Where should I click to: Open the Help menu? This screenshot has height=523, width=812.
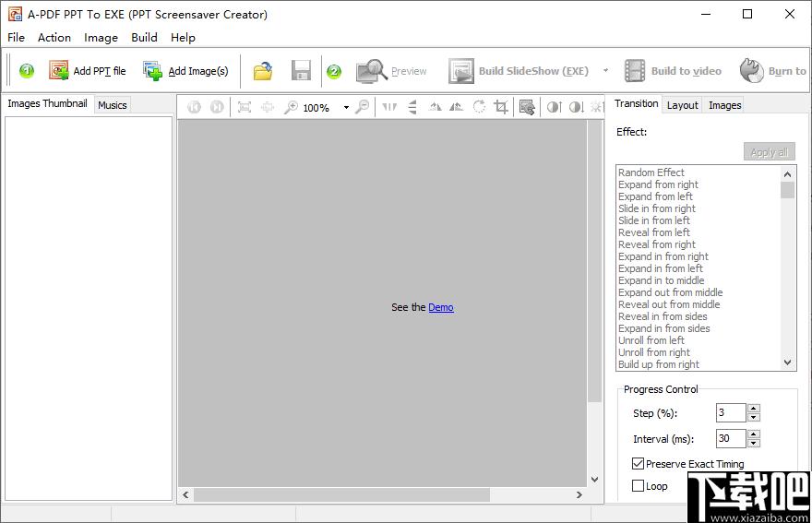[x=183, y=37]
